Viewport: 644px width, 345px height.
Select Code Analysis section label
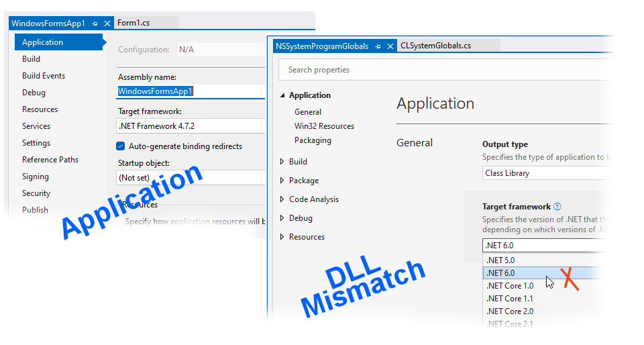click(x=314, y=199)
